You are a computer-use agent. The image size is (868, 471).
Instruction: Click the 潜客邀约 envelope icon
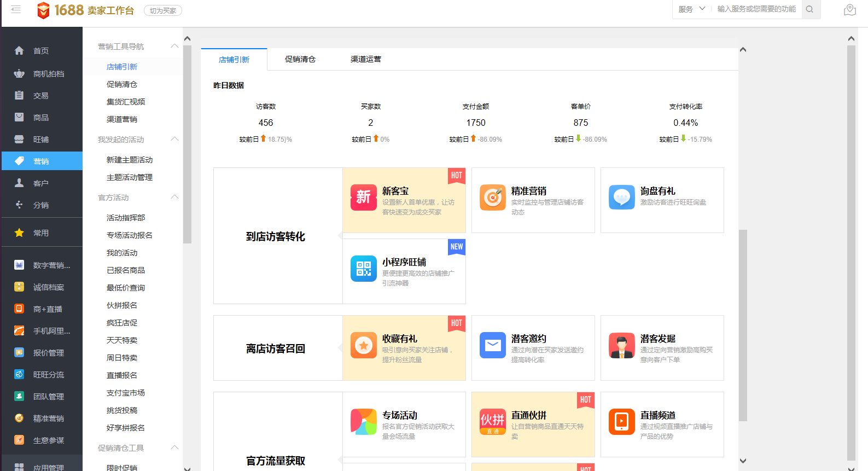[x=493, y=345]
